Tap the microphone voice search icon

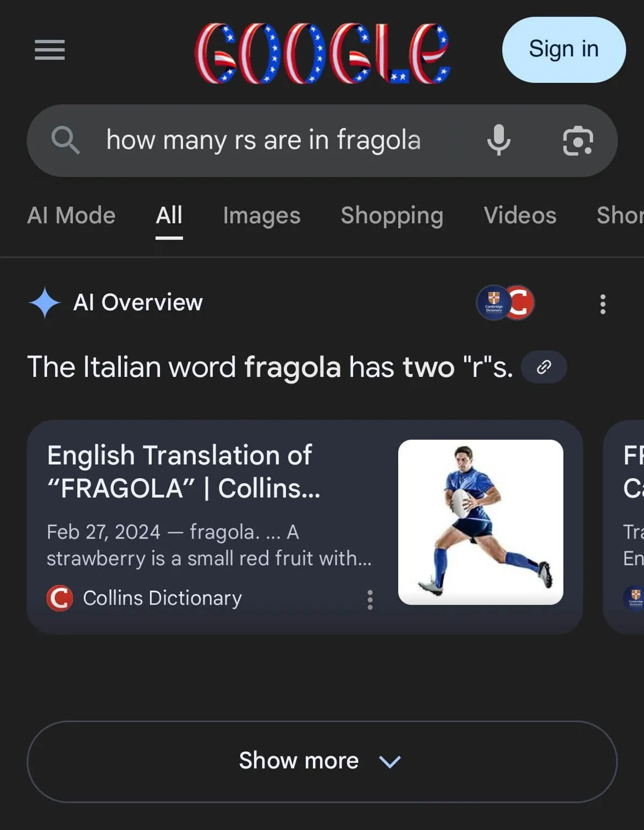point(499,140)
